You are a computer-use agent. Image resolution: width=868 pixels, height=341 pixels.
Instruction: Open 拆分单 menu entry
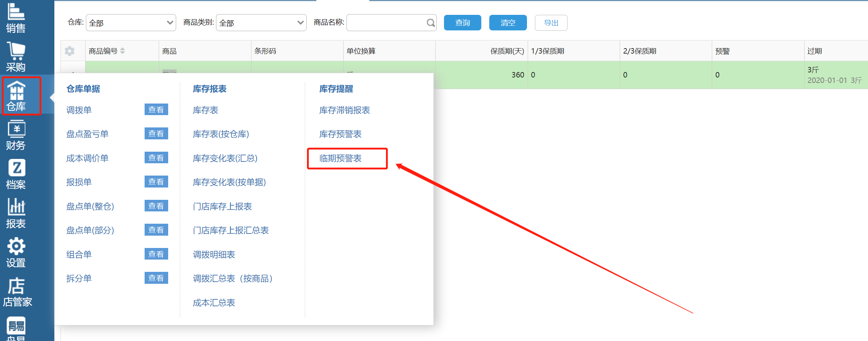point(79,278)
